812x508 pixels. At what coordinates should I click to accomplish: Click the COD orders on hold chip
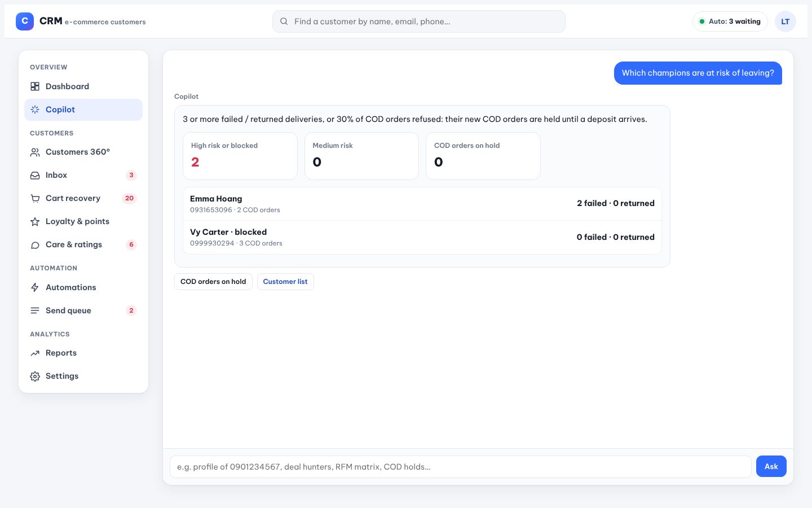pyautogui.click(x=213, y=282)
